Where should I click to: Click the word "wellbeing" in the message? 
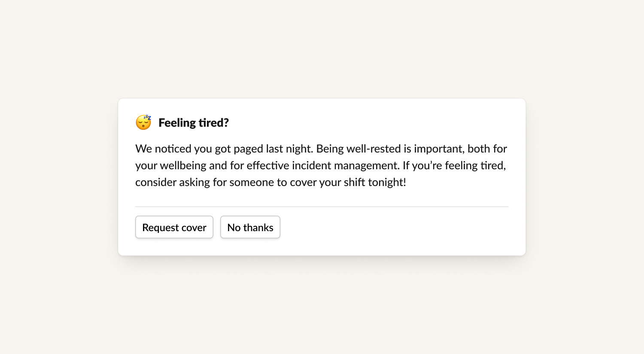click(x=183, y=165)
